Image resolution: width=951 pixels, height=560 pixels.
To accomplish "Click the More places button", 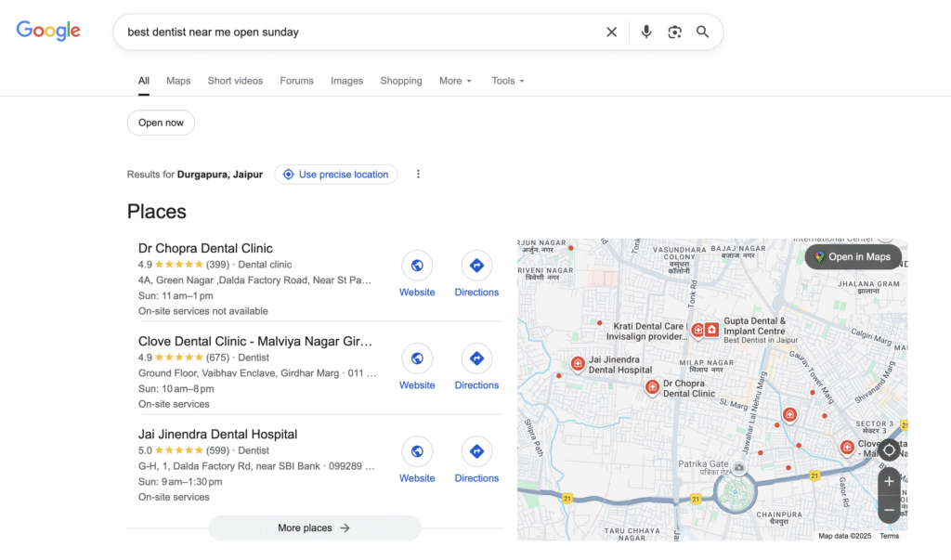I will [x=314, y=527].
